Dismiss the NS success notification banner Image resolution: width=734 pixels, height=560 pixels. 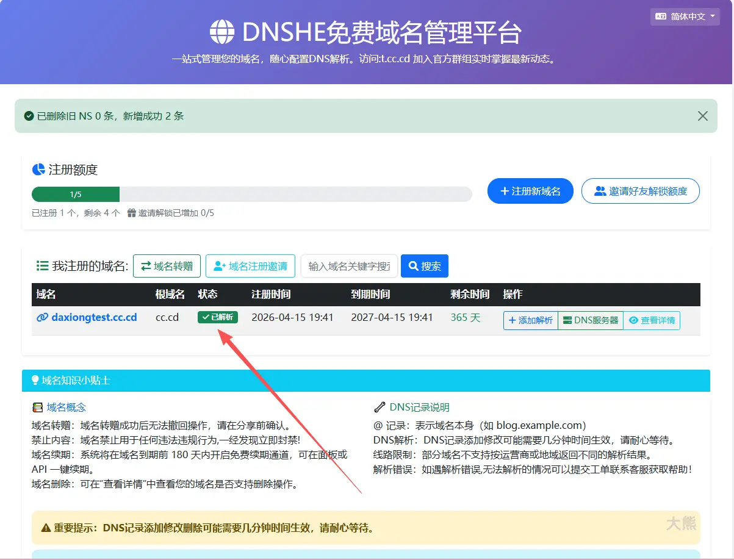[702, 116]
